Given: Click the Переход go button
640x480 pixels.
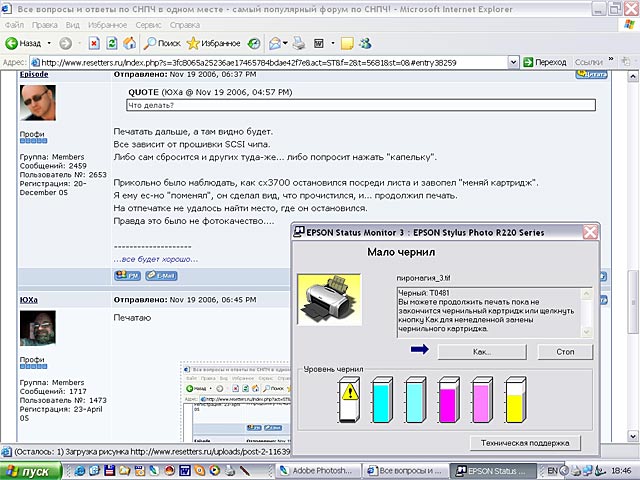Looking at the screenshot, I should [545, 62].
